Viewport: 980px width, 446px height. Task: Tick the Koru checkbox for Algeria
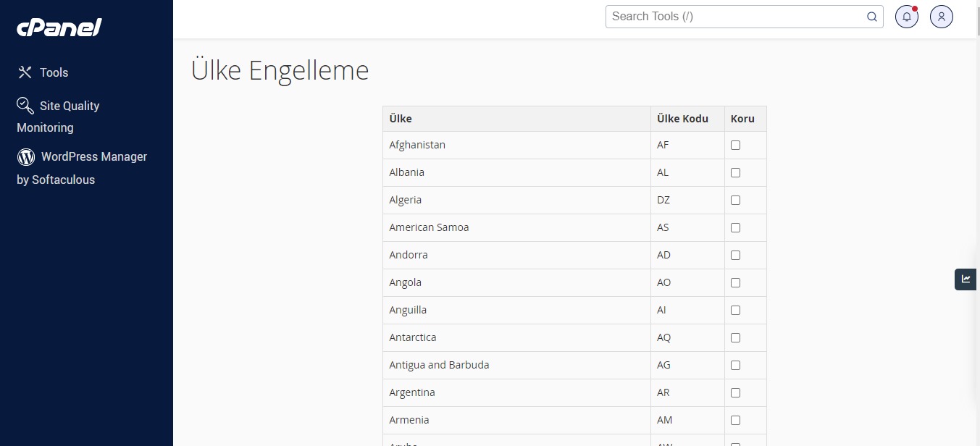[x=735, y=200]
